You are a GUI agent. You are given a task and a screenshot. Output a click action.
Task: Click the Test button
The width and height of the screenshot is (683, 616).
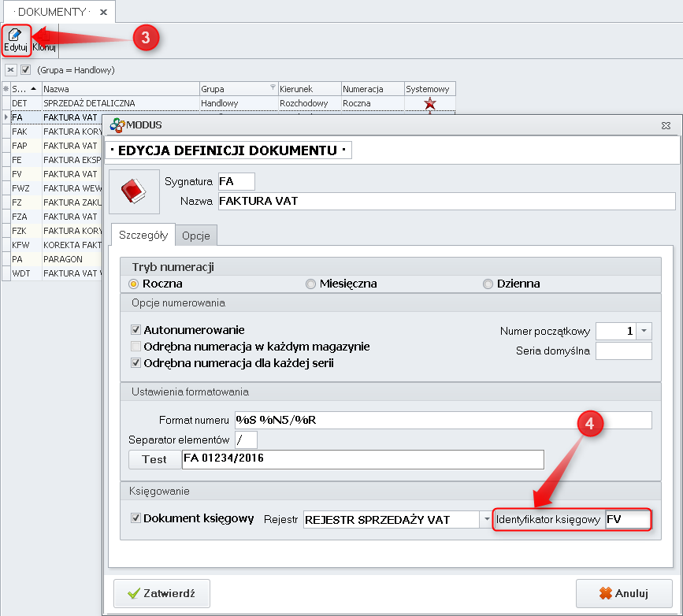click(x=154, y=459)
